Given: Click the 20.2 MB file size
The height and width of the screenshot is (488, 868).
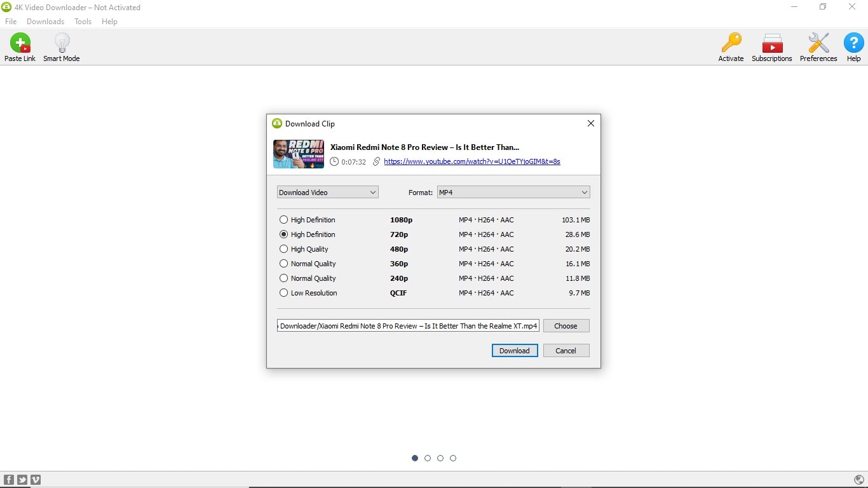Looking at the screenshot, I should coord(578,249).
